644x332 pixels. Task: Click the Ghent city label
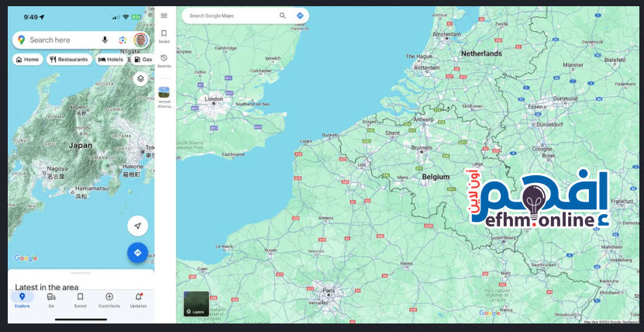(393, 133)
